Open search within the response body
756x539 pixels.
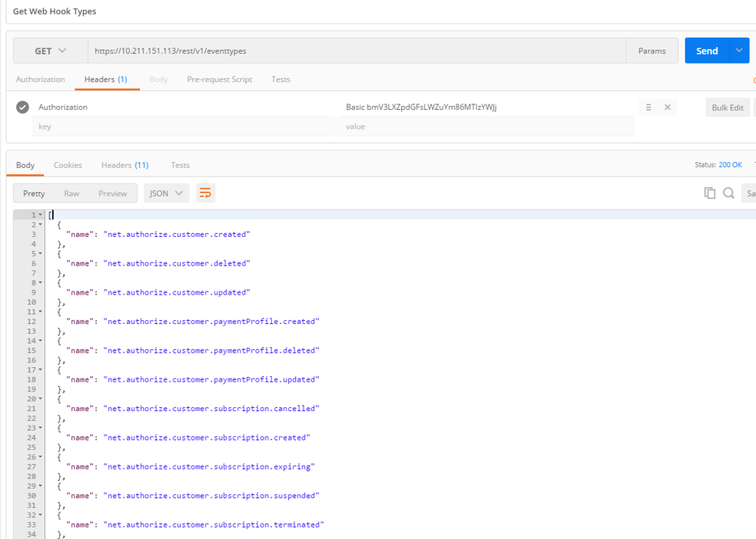[728, 193]
